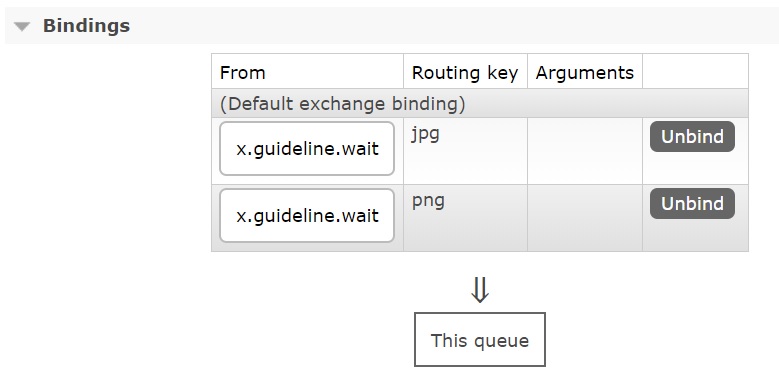The image size is (779, 378).
Task: Unbind the png routing key binding
Action: point(692,203)
